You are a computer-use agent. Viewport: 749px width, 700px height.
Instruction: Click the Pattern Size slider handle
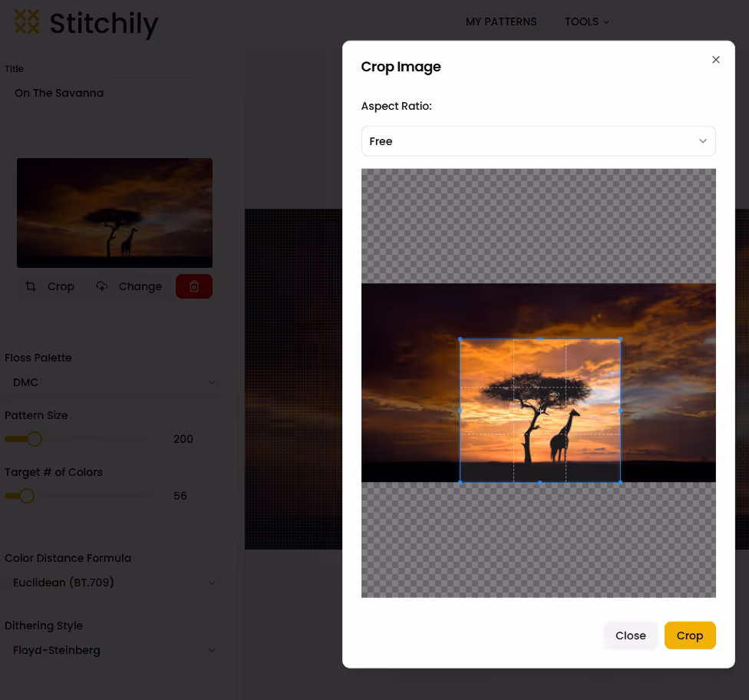click(x=34, y=438)
